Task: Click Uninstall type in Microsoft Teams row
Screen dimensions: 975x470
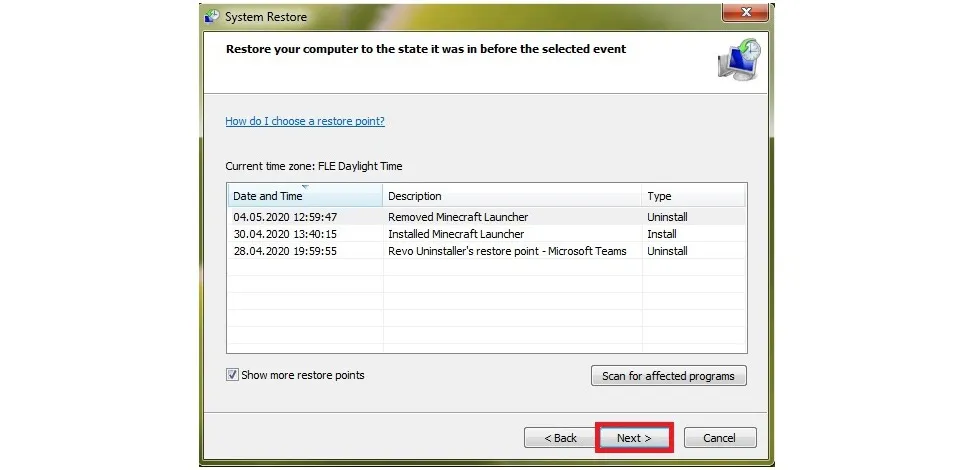Action: tap(667, 251)
